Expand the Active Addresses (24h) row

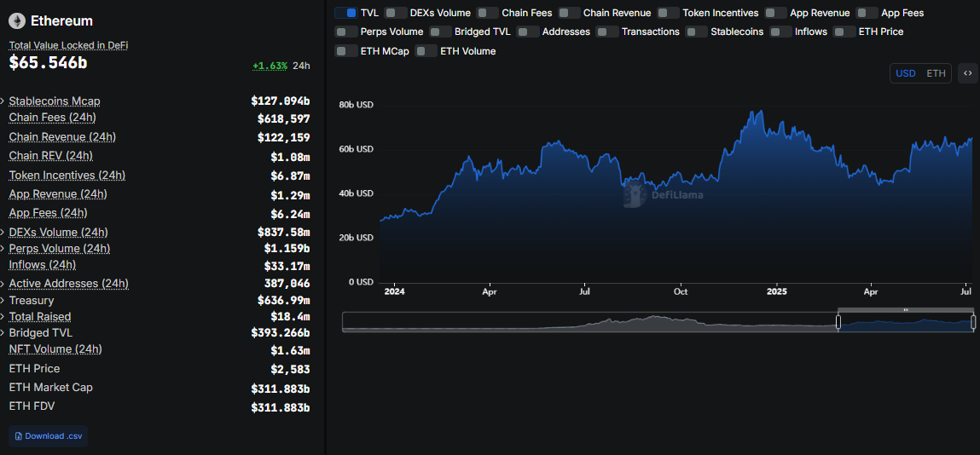point(3,284)
